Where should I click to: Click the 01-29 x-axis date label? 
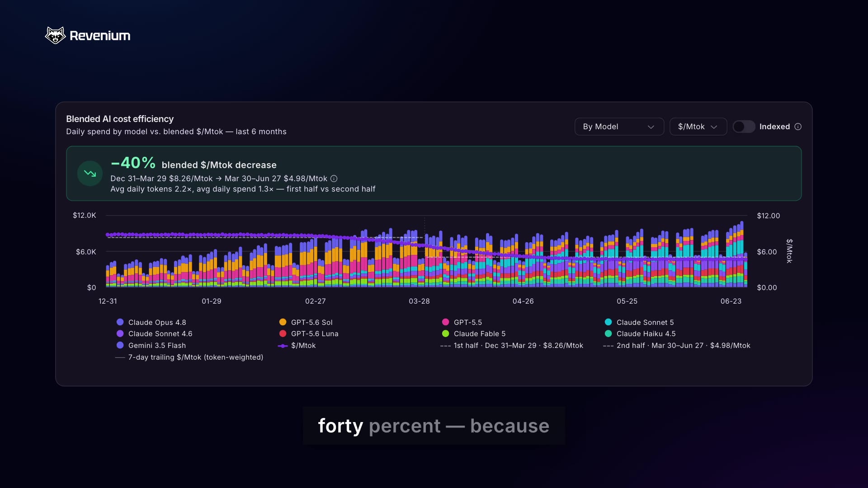tap(212, 301)
